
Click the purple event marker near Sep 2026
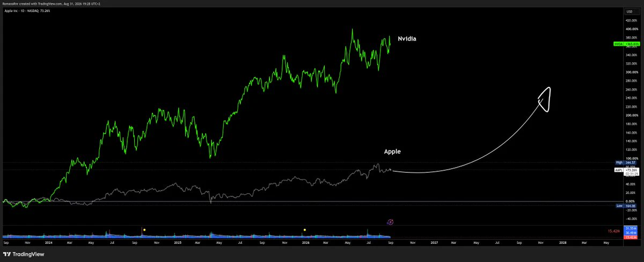tap(390, 221)
